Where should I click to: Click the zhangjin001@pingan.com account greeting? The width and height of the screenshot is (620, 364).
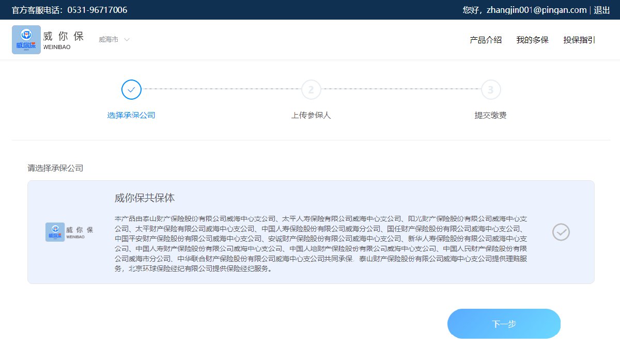524,10
